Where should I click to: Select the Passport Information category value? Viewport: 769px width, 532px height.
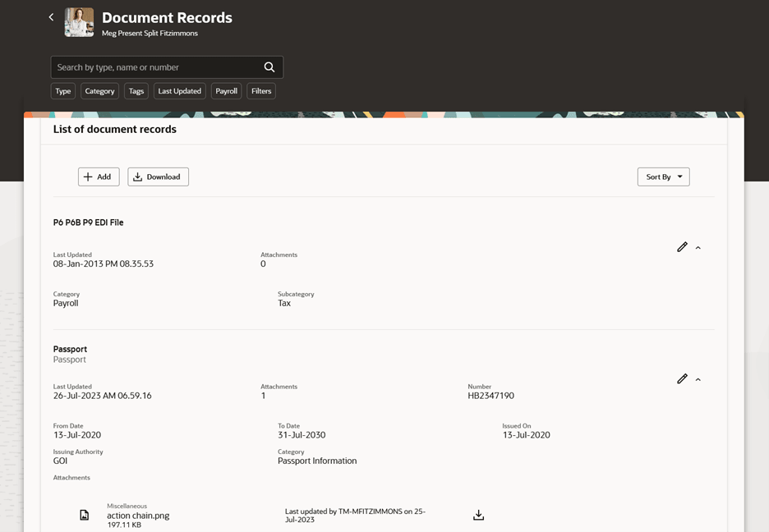[x=317, y=461]
